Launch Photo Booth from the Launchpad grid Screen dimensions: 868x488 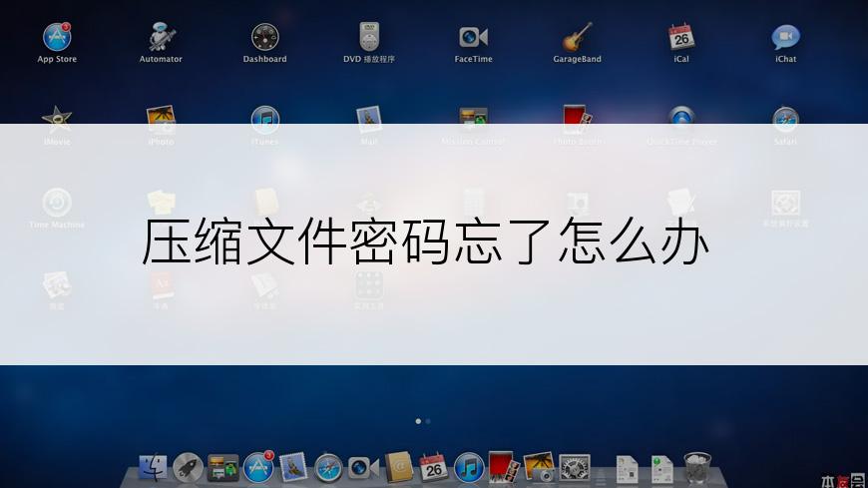coord(578,119)
